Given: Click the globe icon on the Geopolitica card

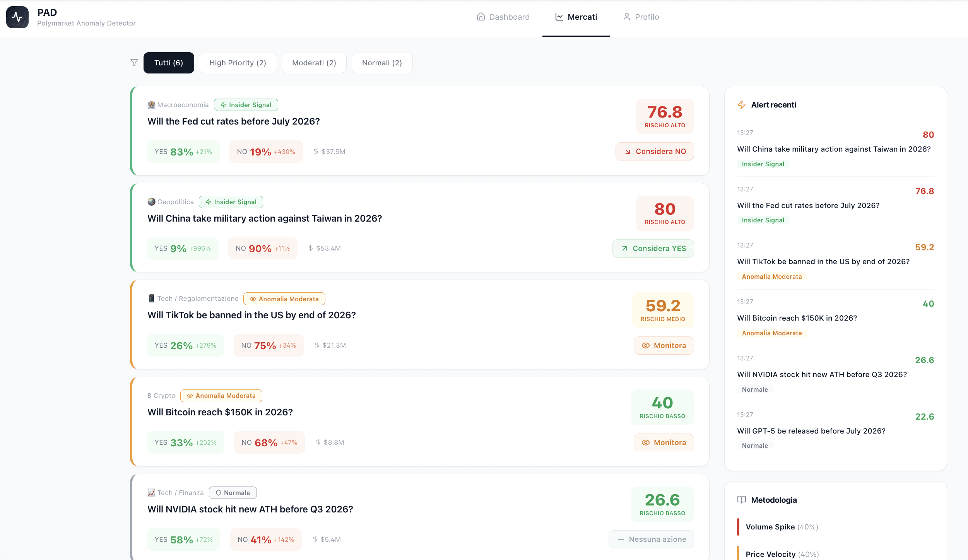Looking at the screenshot, I should click(x=151, y=201).
